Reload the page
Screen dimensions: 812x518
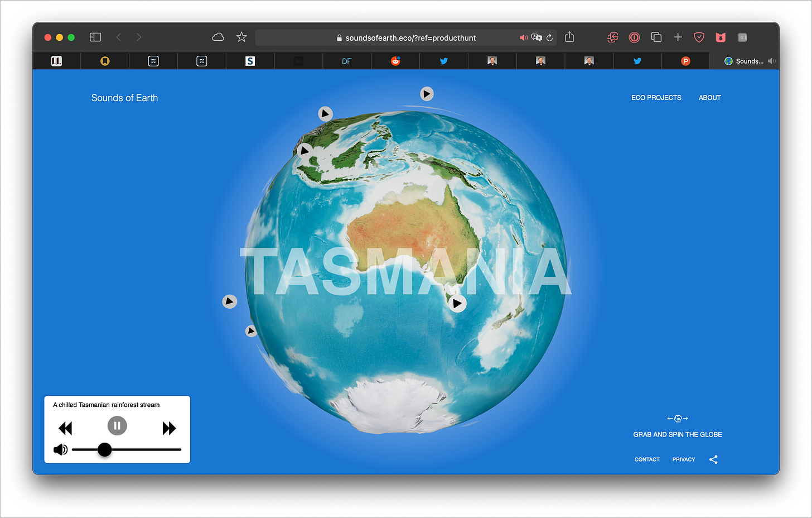tap(549, 38)
